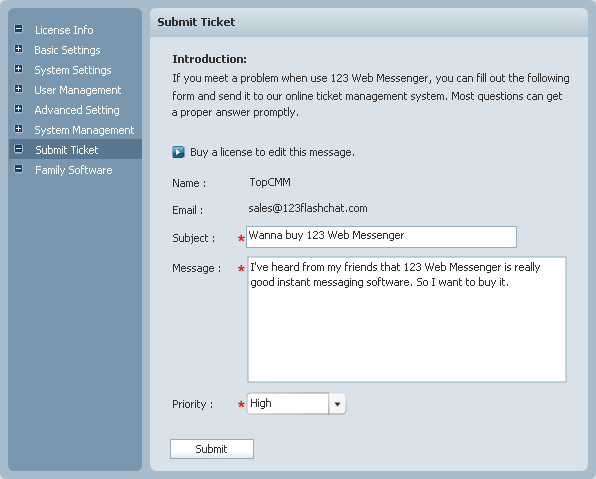Screen dimensions: 596x479
Task: Click the 'Buy a license to edit this message' link
Action: pyautogui.click(x=272, y=152)
